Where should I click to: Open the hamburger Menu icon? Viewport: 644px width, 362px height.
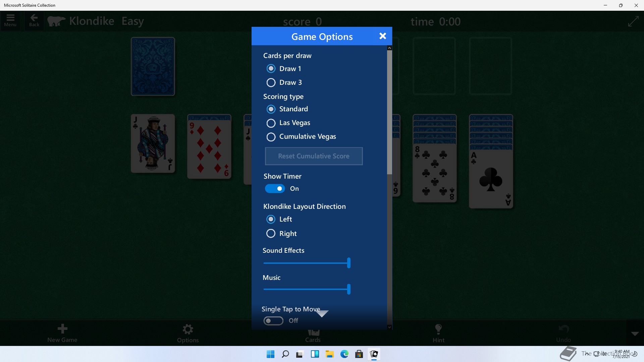pos(10,21)
